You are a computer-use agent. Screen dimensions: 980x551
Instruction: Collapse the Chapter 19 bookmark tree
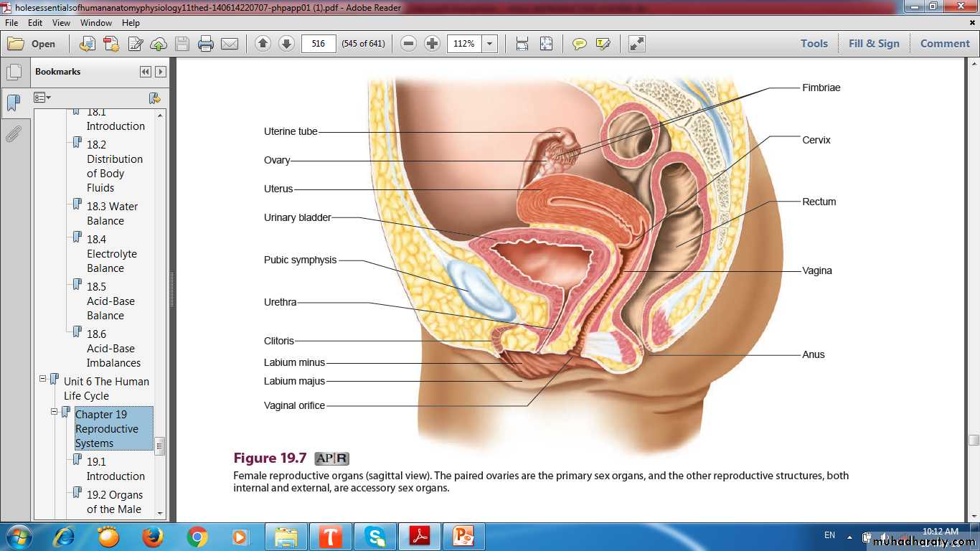55,412
